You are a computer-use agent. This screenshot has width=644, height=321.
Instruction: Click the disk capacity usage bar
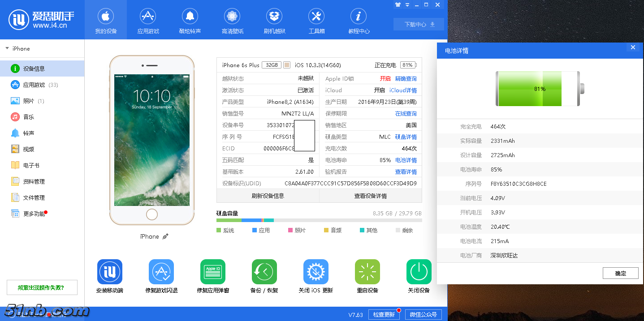319,220
